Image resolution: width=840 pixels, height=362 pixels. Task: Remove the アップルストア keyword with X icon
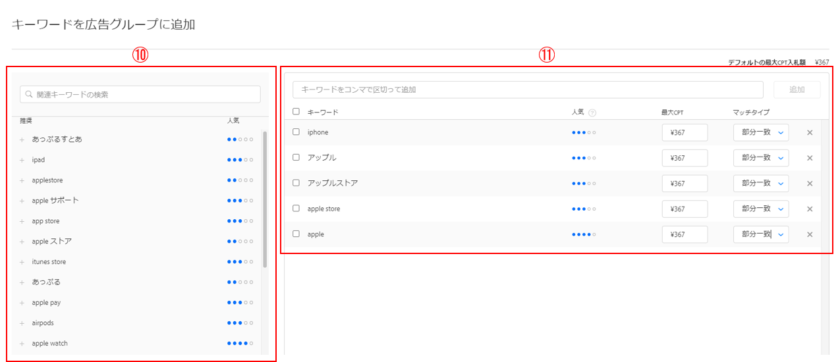click(809, 183)
